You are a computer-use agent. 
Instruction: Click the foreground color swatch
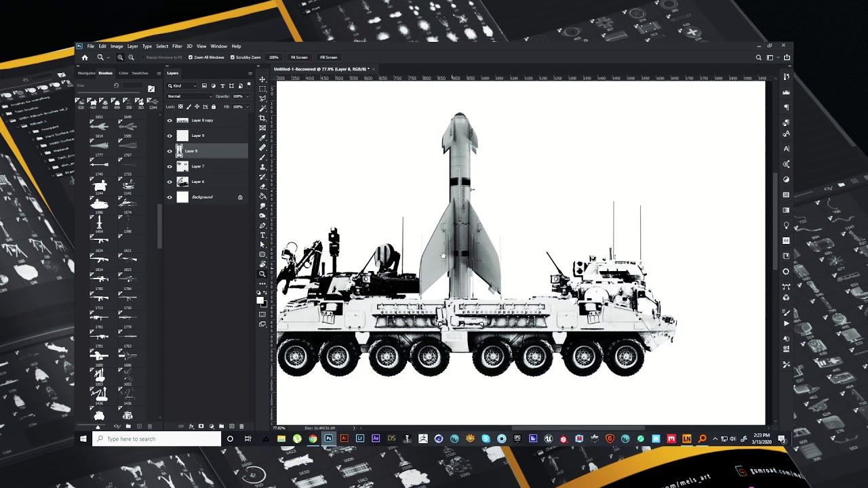tap(260, 300)
